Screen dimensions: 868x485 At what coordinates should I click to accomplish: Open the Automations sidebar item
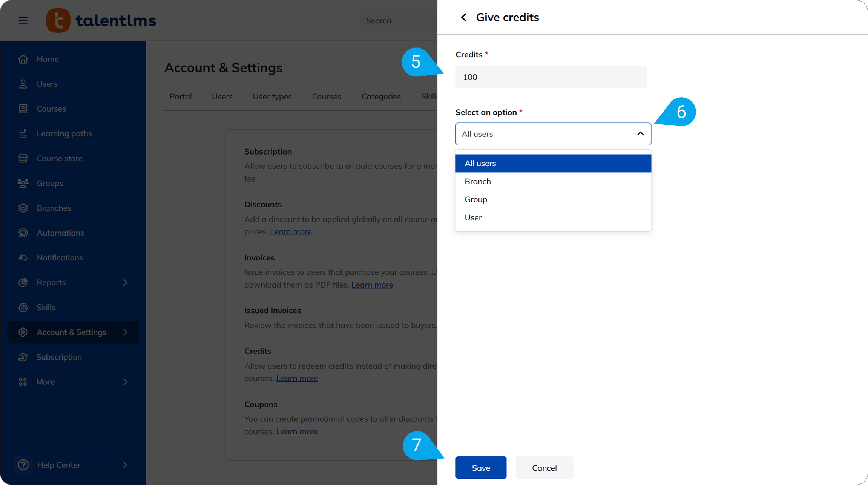(60, 233)
